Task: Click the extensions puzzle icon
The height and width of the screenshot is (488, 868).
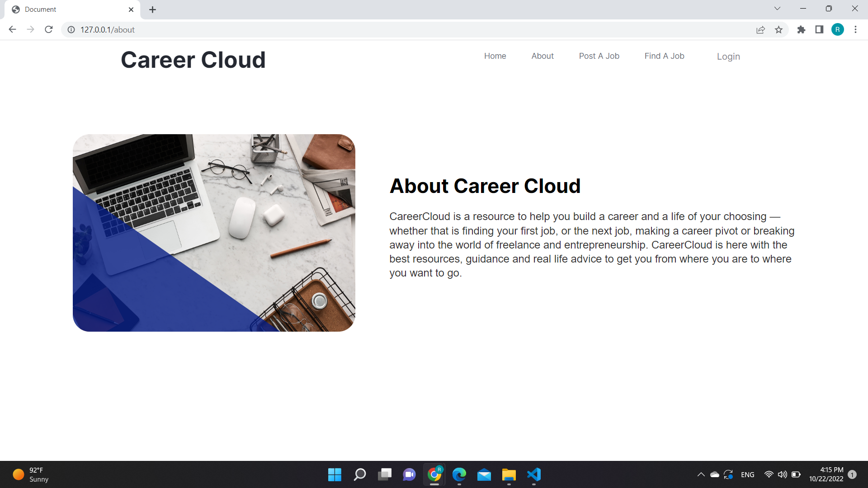Action: coord(802,29)
